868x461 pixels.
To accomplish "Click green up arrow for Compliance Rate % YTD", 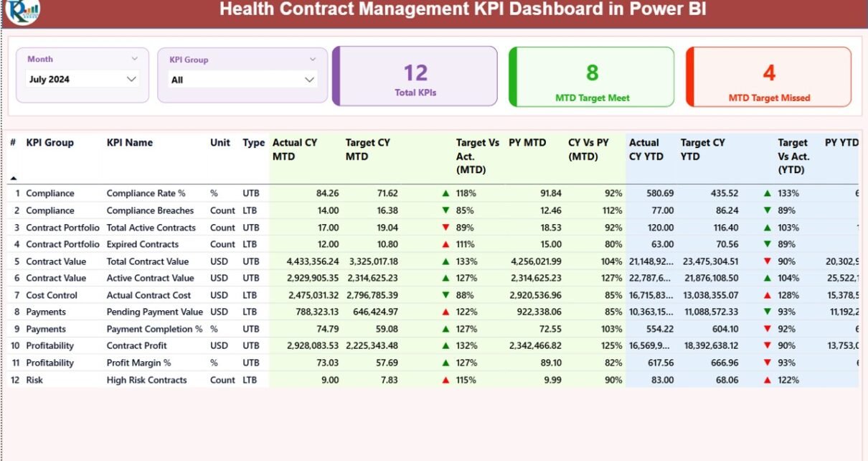I will (768, 193).
